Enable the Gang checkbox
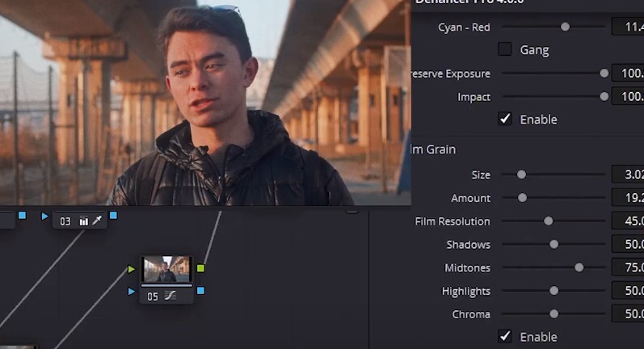644x349 pixels. [x=505, y=49]
